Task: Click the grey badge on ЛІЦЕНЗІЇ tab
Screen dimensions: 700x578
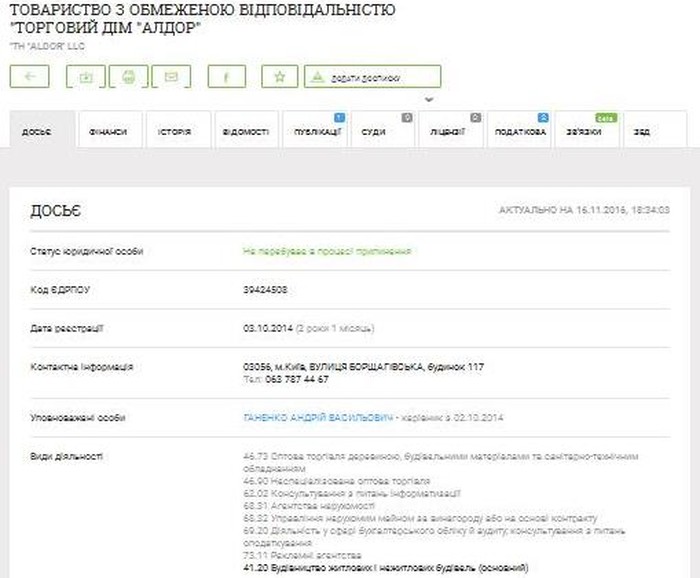Action: click(475, 117)
